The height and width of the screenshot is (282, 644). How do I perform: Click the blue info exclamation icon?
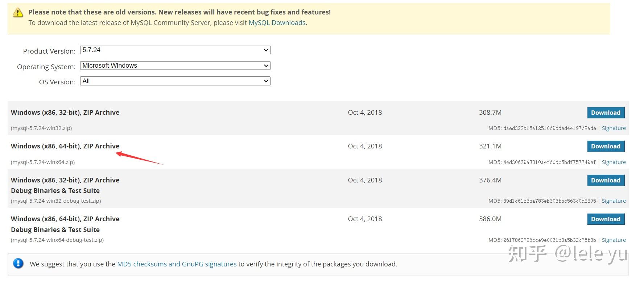coord(18,264)
